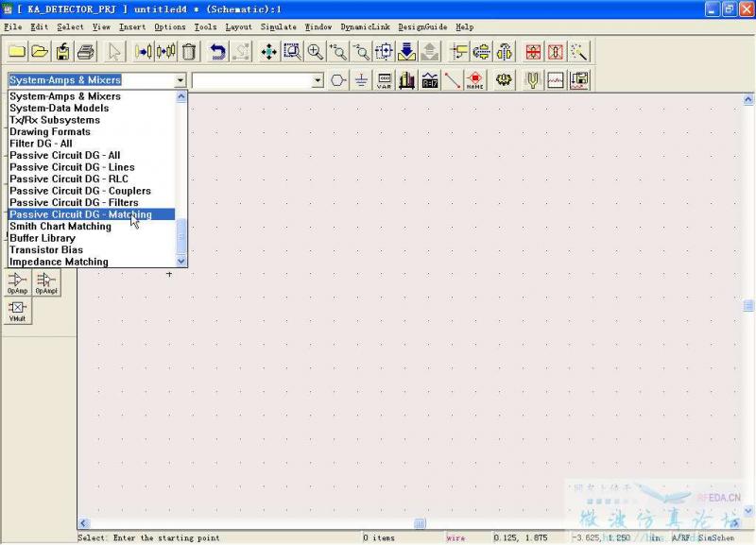Open the Tools menu
756x545 pixels.
coord(205,27)
